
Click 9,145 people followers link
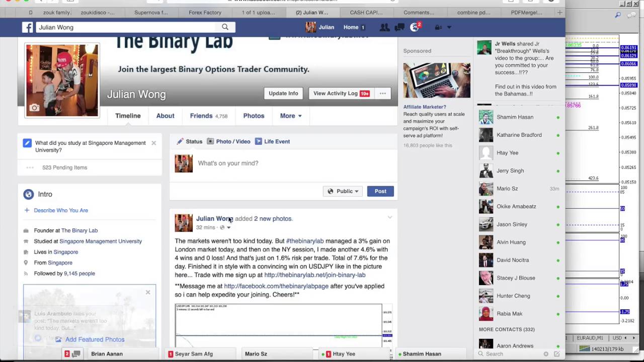pos(79,274)
